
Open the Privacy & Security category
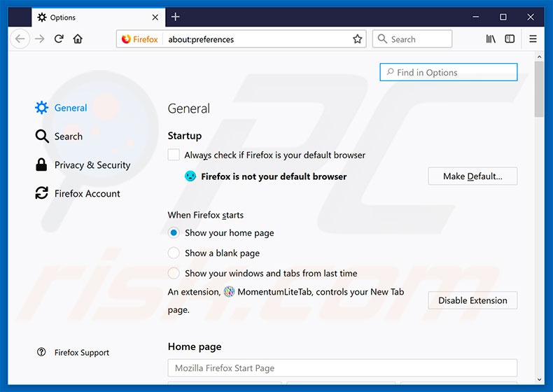[x=83, y=164]
